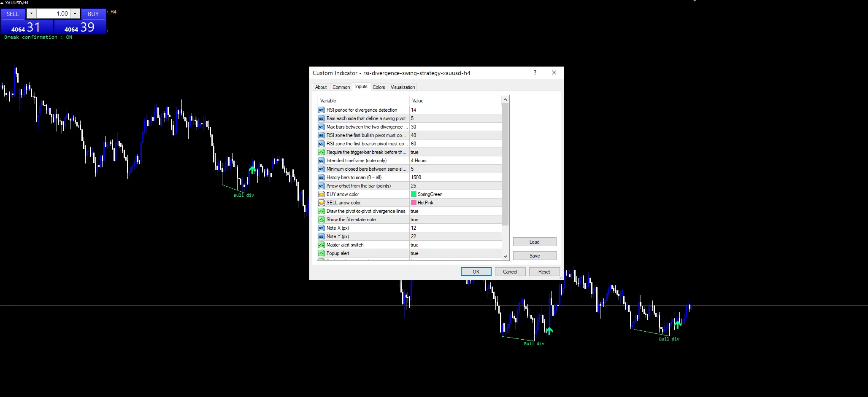The image size is (868, 397).
Task: Click the icon beside Draw the pivot-to-pivot divergence lines
Action: tap(322, 211)
